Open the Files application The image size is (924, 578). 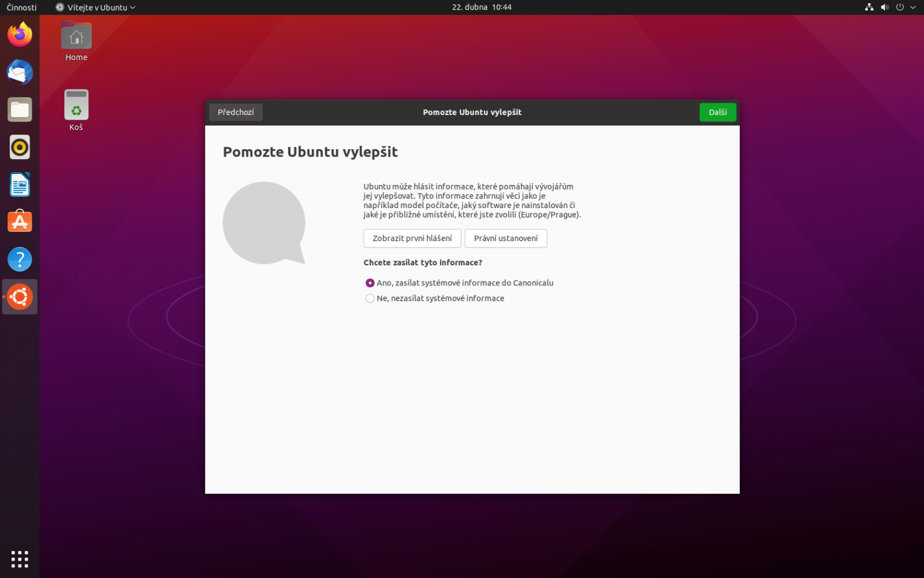(20, 109)
